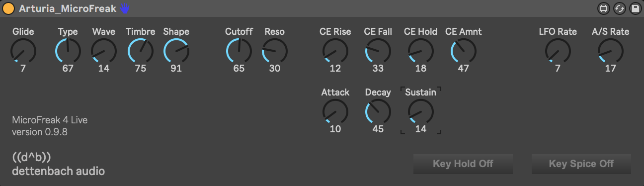Save preset with the disk icon

[x=635, y=8]
